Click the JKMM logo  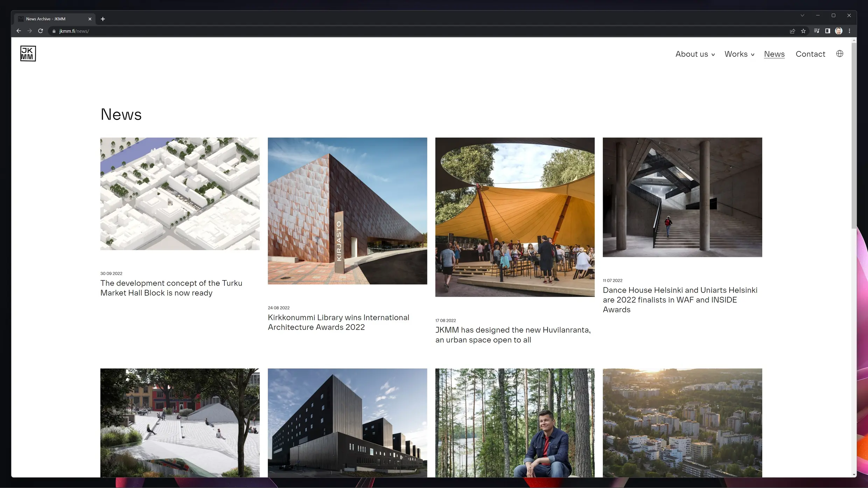point(28,53)
